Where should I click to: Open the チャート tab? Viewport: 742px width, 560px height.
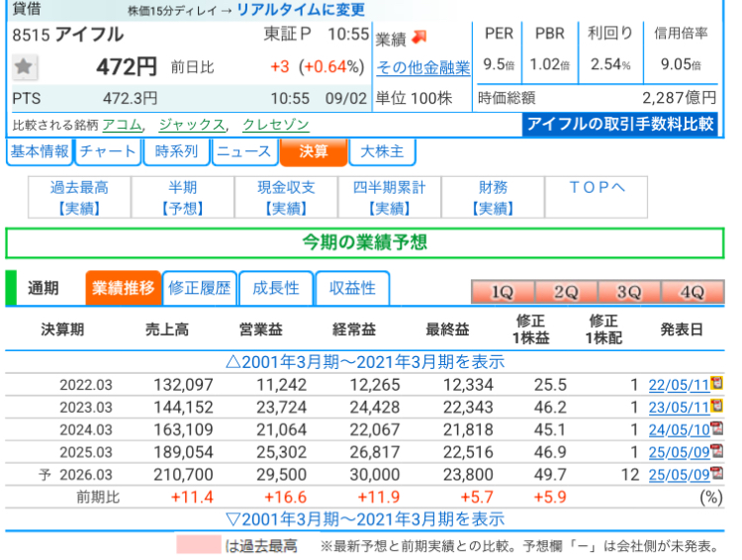[108, 151]
